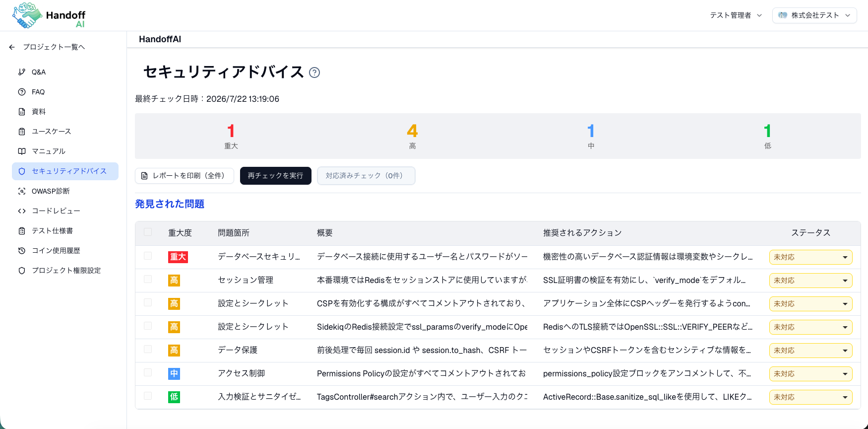Click レポートを印刷（全件） button

pos(185,176)
